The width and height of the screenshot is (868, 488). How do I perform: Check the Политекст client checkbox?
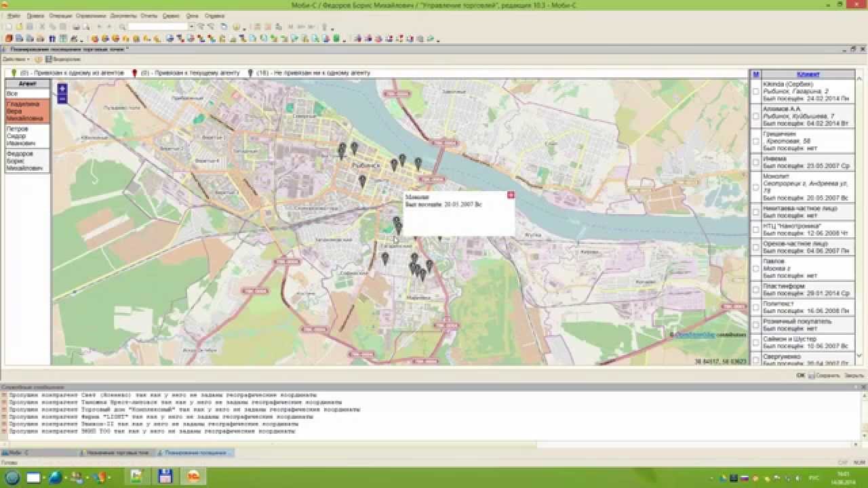click(756, 307)
